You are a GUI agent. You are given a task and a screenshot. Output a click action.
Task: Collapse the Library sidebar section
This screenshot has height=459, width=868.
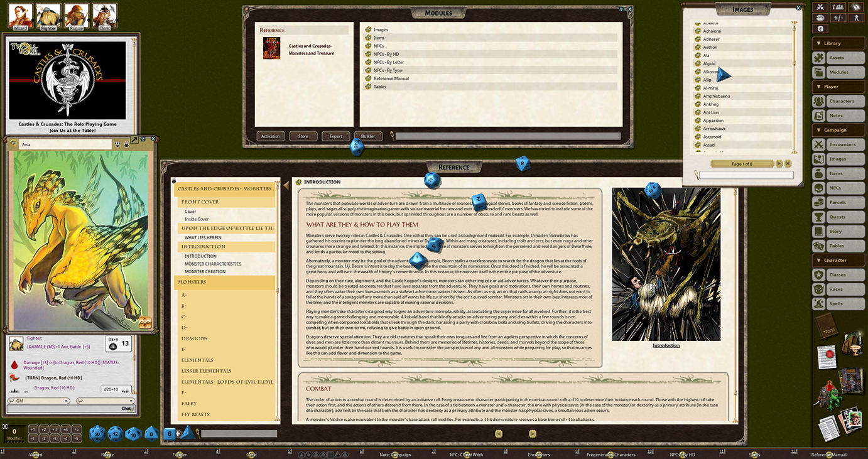coord(838,43)
